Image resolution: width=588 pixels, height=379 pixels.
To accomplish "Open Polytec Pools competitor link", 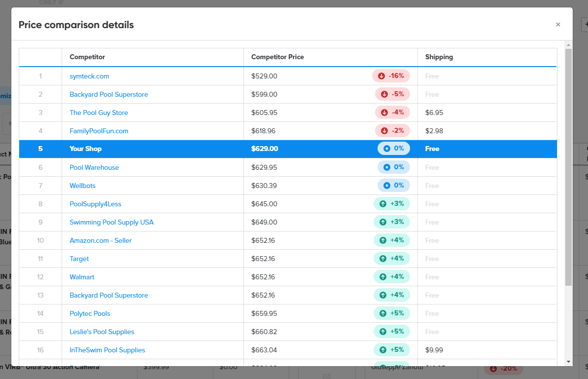I will [90, 314].
